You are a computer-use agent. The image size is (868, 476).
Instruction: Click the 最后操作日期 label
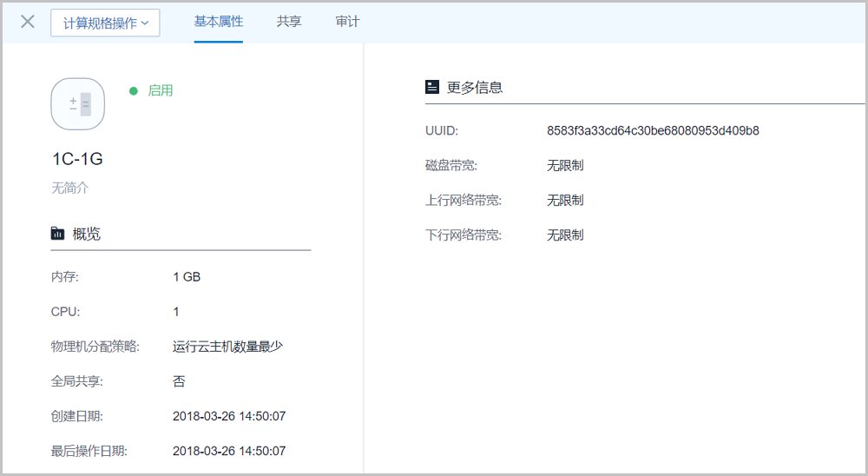(89, 451)
